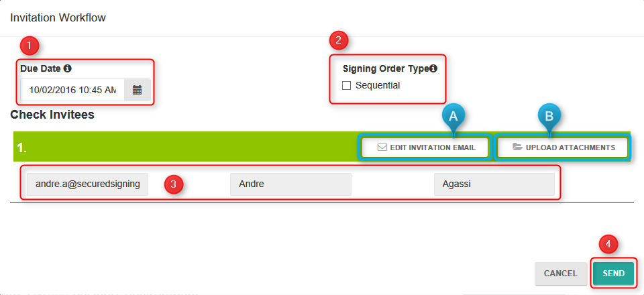This screenshot has height=295, width=644.
Task: Click the red circle marker numbered 3
Action: click(x=173, y=184)
